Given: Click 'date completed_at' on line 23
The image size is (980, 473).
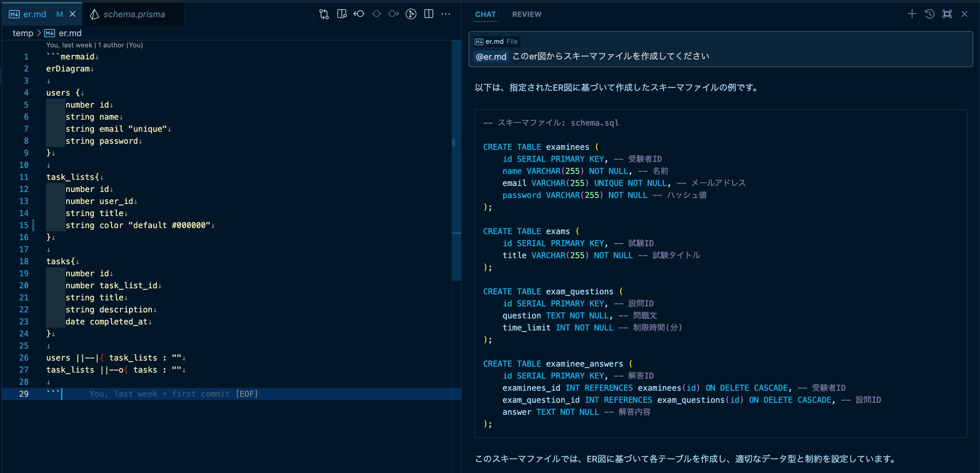Looking at the screenshot, I should [x=106, y=322].
